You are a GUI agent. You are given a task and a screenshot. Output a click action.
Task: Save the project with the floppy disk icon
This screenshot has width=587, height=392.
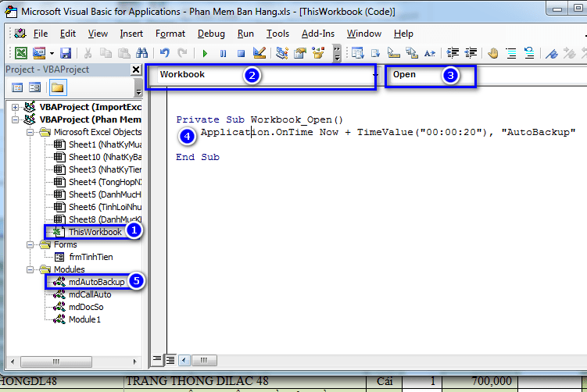(x=66, y=53)
